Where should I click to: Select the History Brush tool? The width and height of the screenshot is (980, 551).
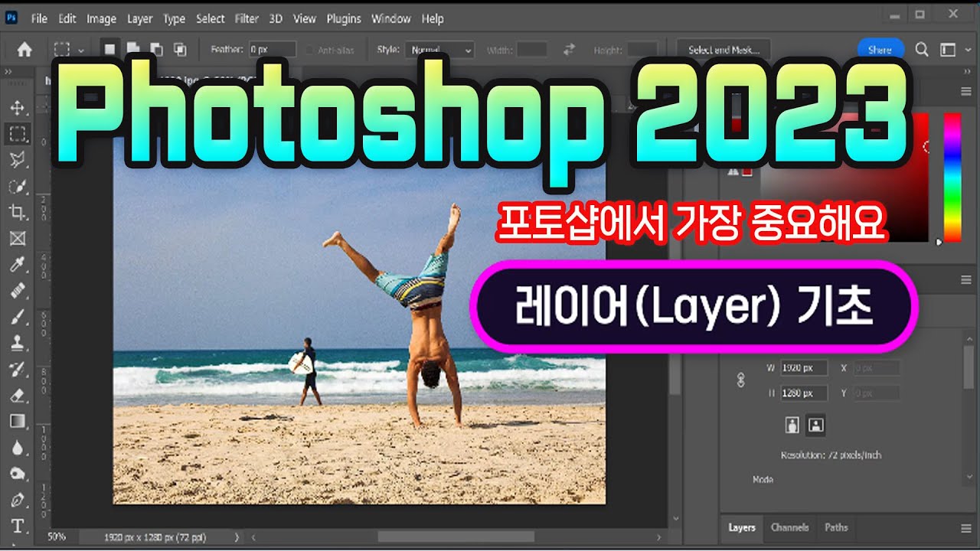[x=18, y=370]
